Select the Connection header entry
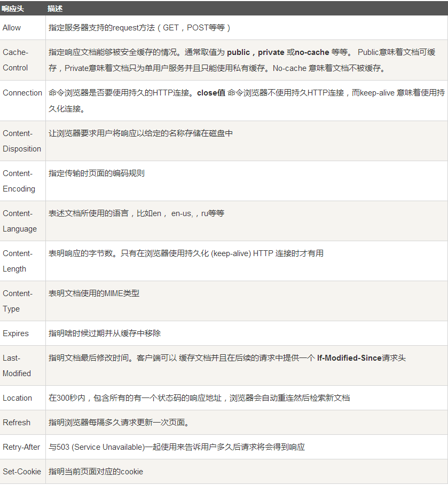448x485 pixels. (x=22, y=92)
